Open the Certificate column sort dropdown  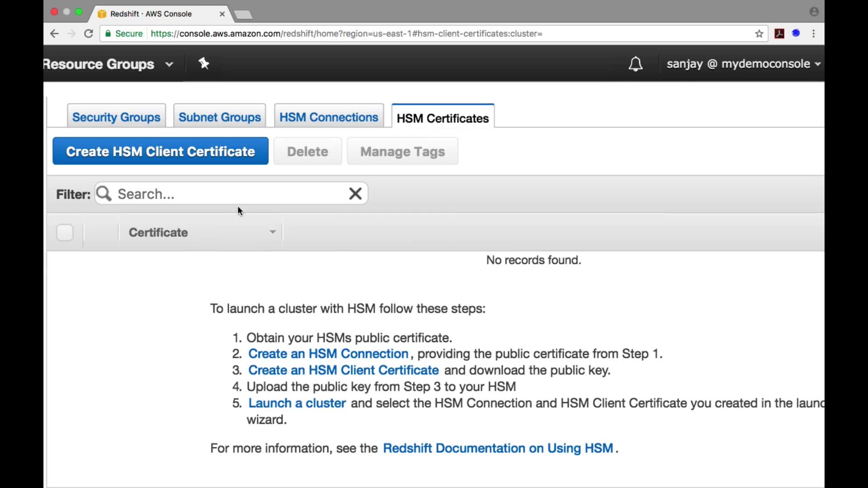click(273, 232)
